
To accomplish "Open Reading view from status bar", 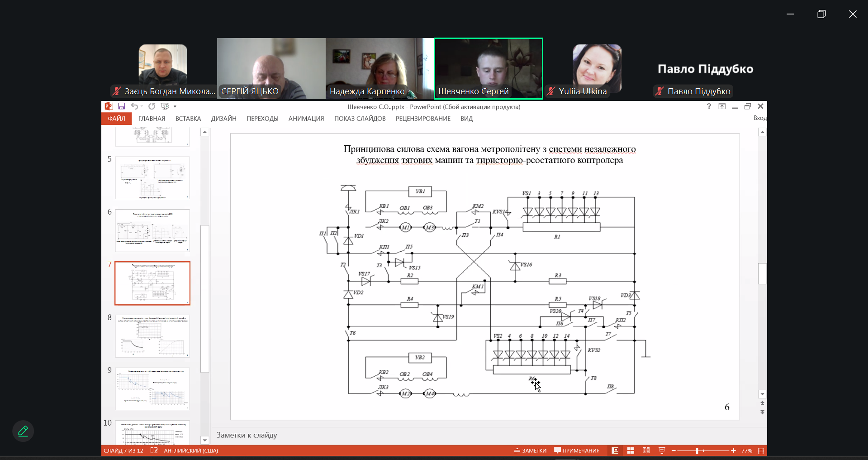I will 646,450.
